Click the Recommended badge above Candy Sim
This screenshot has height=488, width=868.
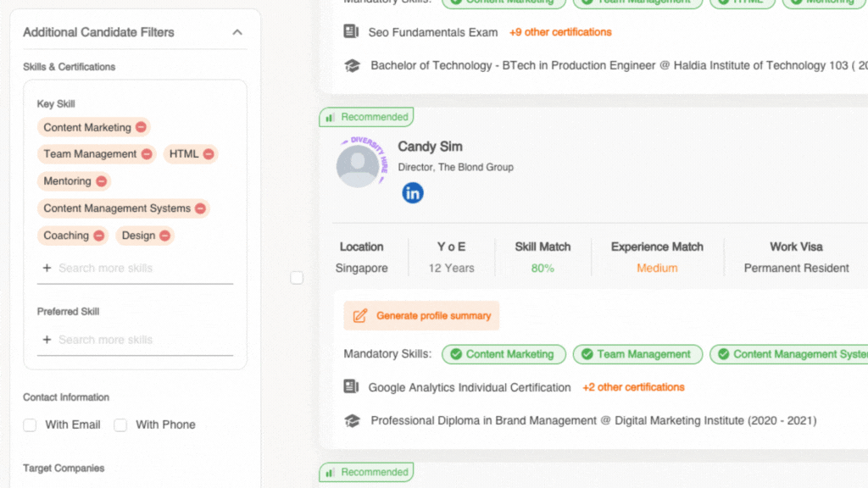[366, 117]
